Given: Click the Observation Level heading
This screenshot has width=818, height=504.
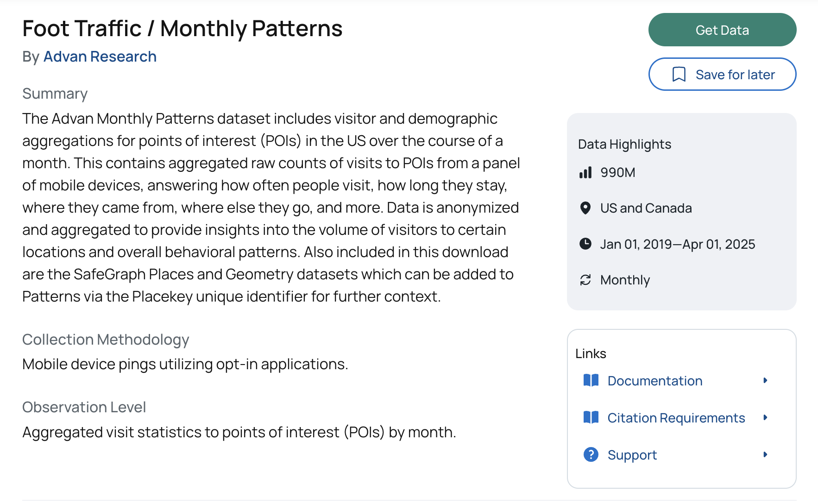Looking at the screenshot, I should 84,407.
